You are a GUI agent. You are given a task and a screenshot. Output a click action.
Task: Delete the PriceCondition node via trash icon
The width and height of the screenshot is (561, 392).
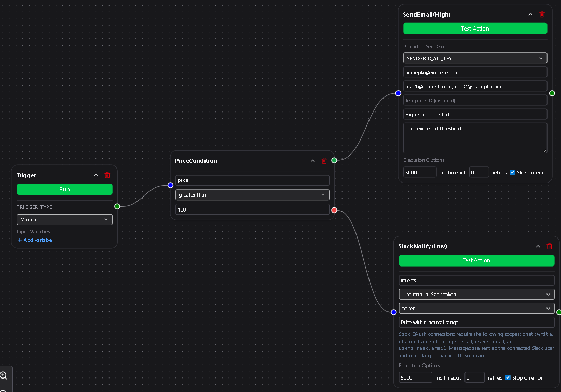(324, 161)
